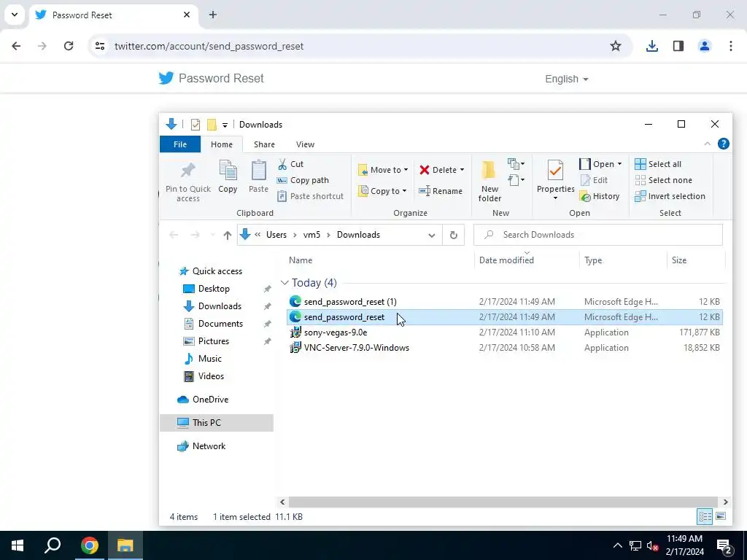Collapse the Today (4) group
Screen dimensions: 747x560
point(285,283)
